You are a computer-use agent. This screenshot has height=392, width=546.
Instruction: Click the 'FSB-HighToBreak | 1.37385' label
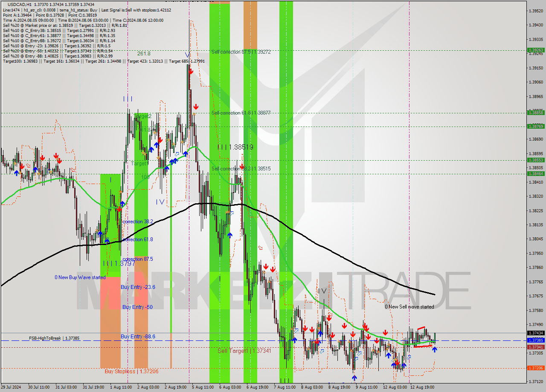coord(54,338)
